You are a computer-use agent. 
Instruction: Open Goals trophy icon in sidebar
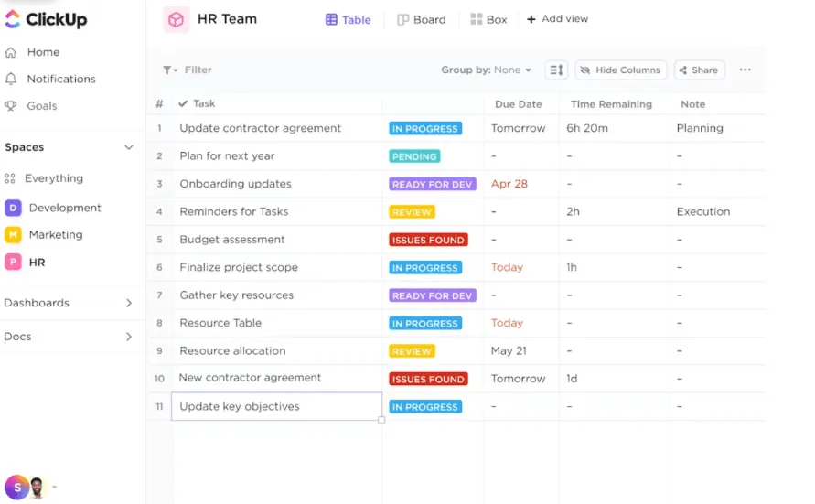(11, 106)
